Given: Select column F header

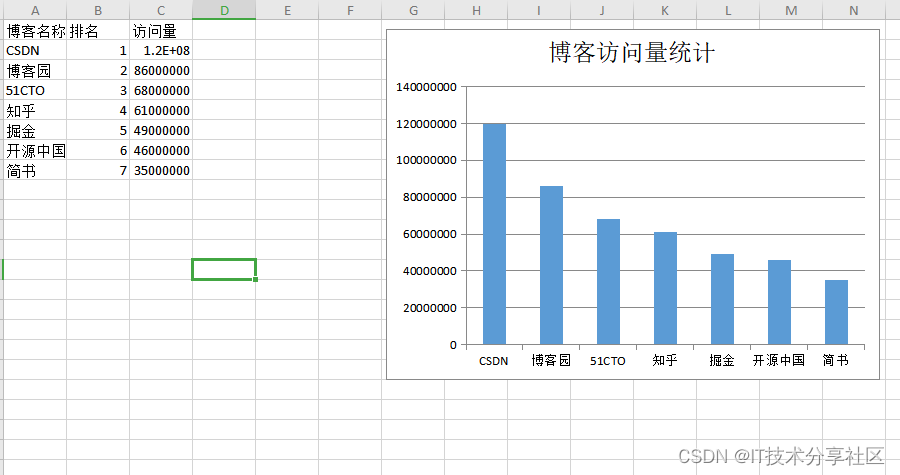Looking at the screenshot, I should (350, 10).
